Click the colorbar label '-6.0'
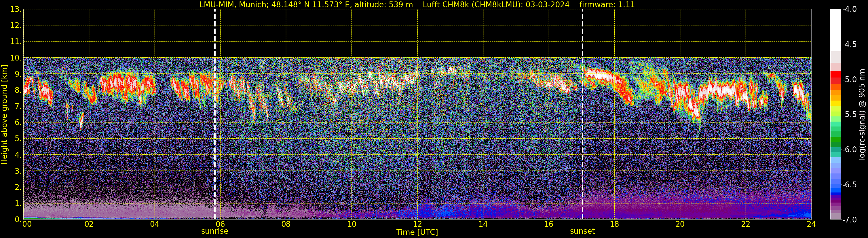 click(x=850, y=150)
